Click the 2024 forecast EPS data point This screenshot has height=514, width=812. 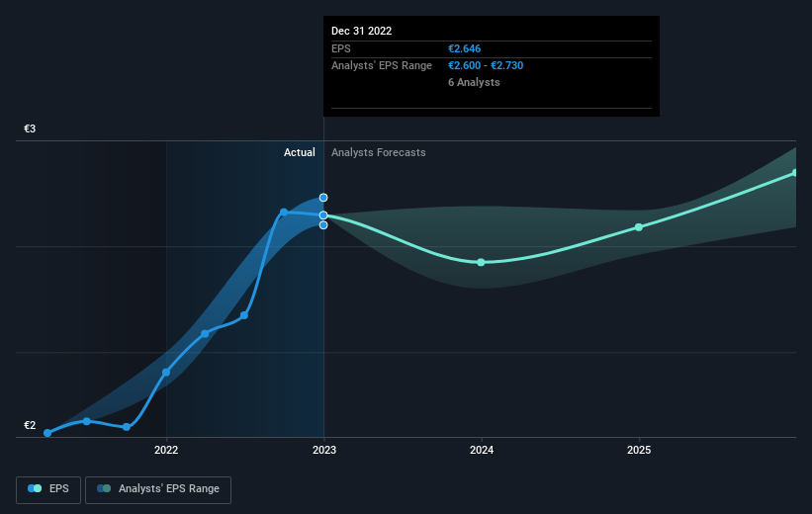(481, 262)
